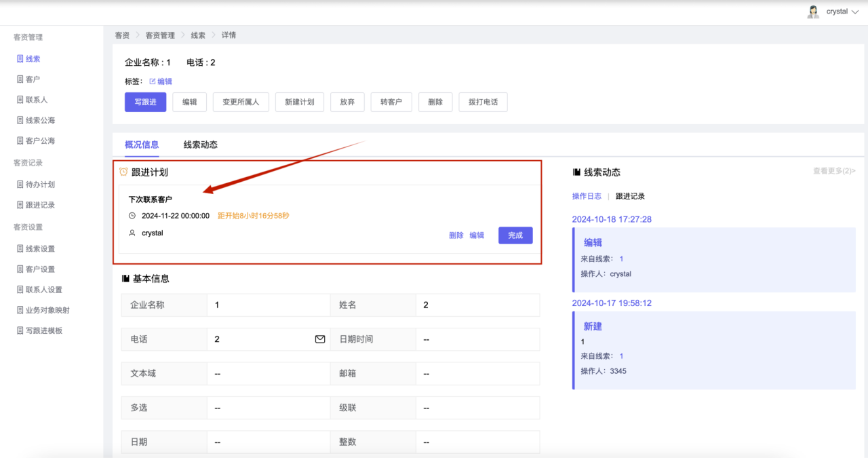Click the tag edit pencil icon

152,81
